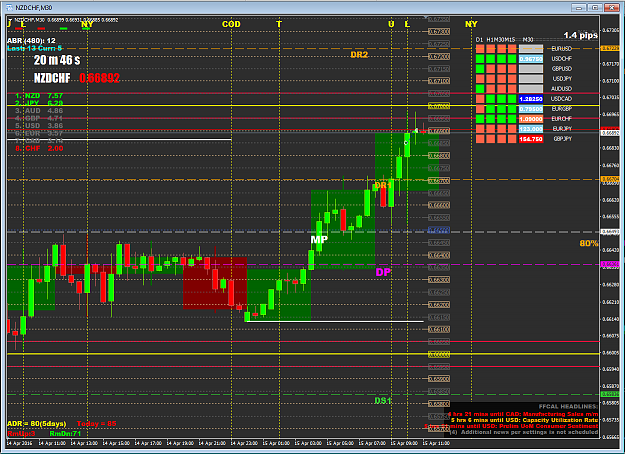This screenshot has height=454, width=625.
Task: Click the green RmDn:71 text
Action: click(65, 433)
